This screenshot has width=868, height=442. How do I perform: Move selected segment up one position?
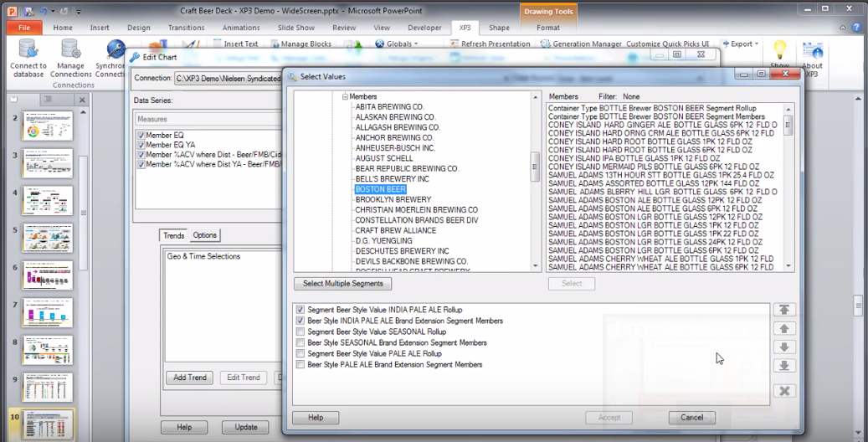pyautogui.click(x=783, y=329)
